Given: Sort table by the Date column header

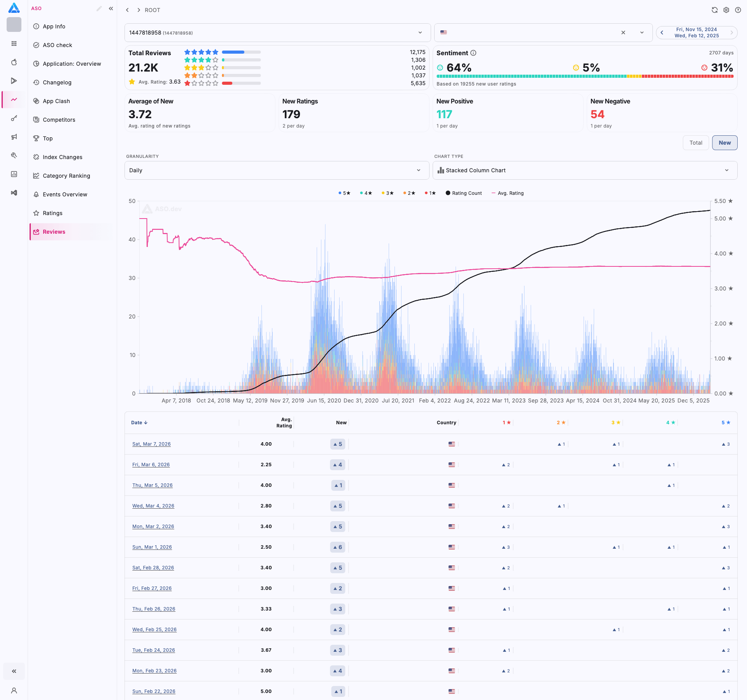Looking at the screenshot, I should point(139,423).
